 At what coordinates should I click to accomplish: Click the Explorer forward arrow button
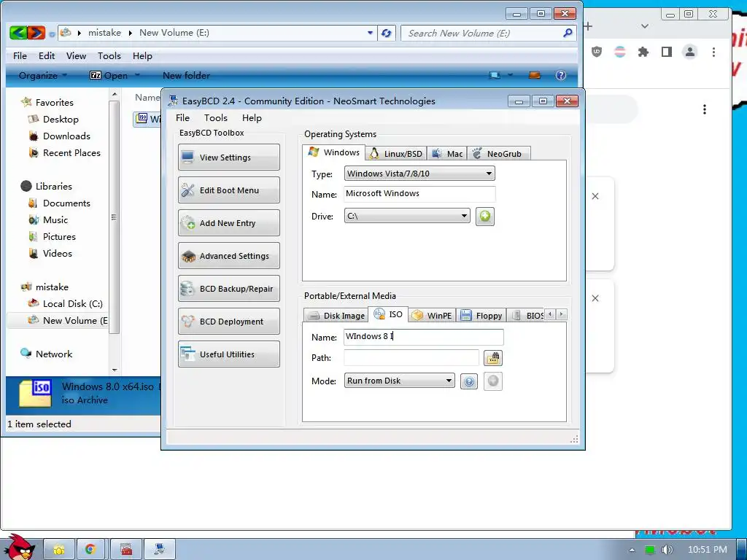coord(36,32)
